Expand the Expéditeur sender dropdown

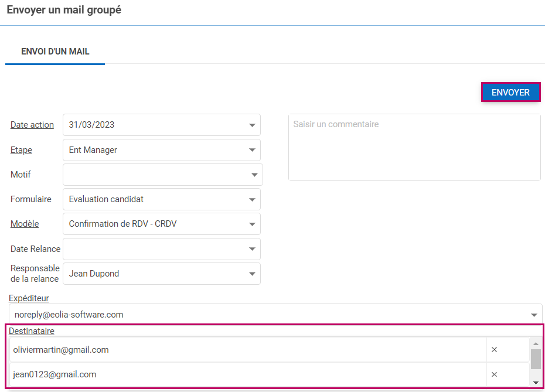533,315
